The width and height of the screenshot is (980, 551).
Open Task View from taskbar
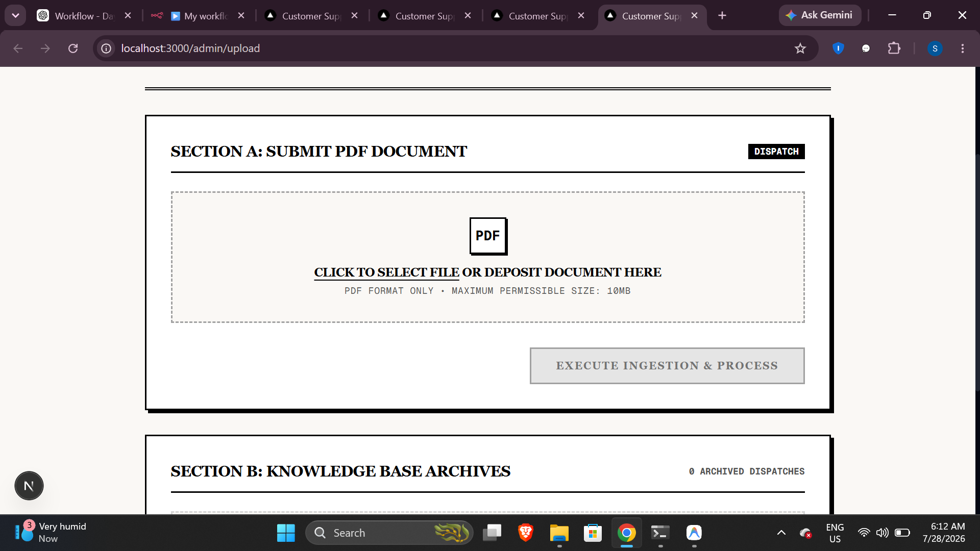492,533
